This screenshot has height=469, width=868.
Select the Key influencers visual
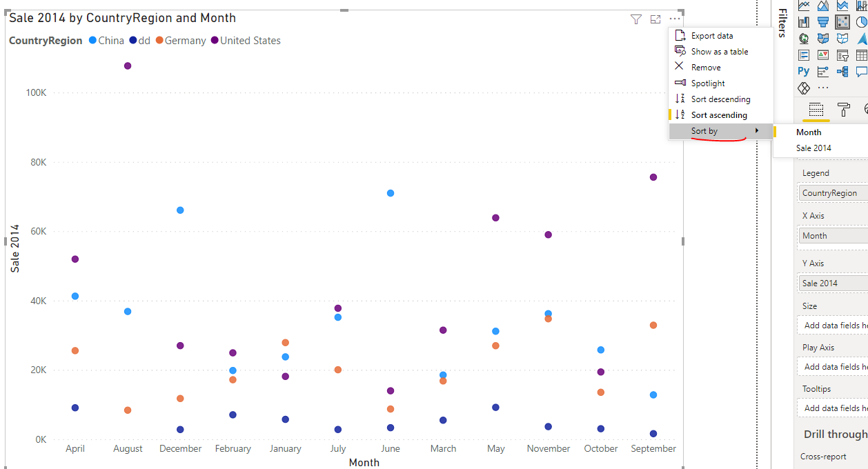(823, 71)
